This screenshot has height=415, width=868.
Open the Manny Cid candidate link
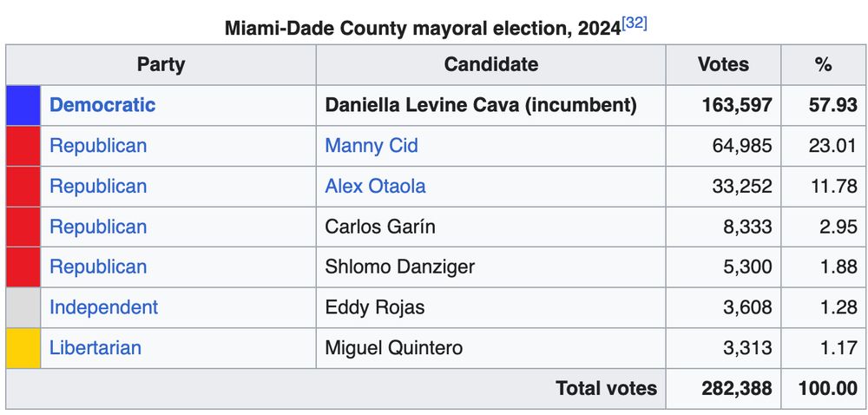point(371,146)
